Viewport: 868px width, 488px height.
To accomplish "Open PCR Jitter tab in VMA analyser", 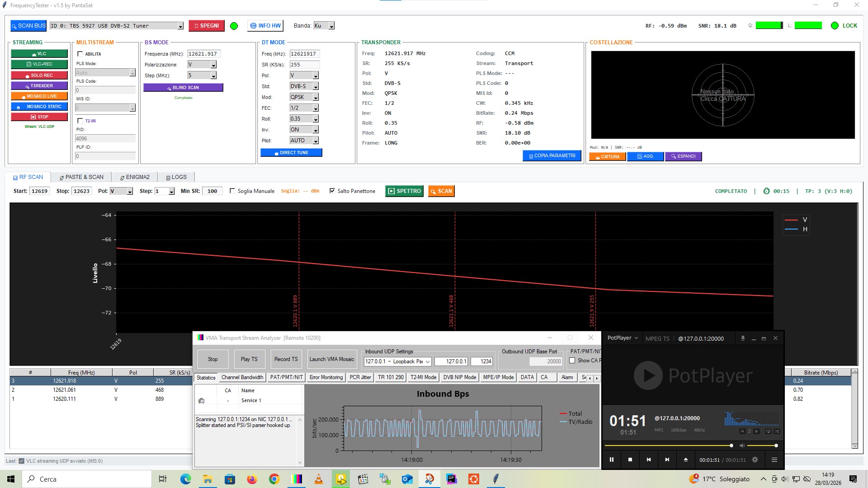I will coord(360,377).
